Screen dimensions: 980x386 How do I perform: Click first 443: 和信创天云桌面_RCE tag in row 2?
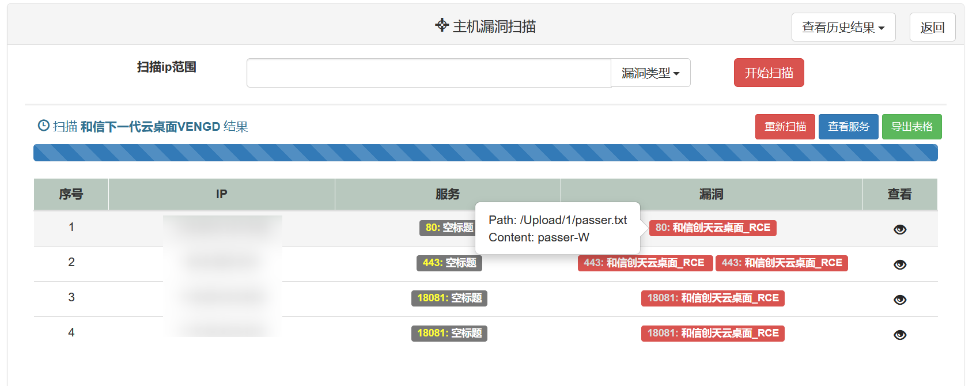point(644,263)
